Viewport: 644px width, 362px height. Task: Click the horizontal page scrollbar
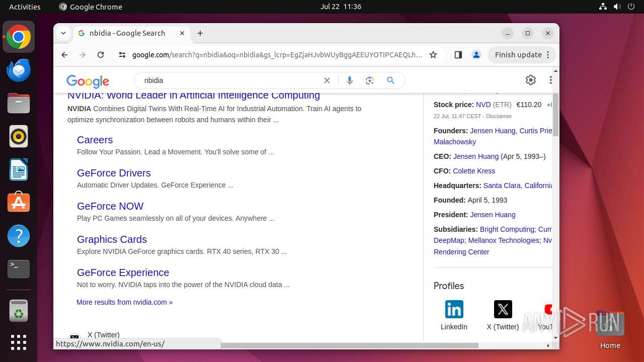coord(349,345)
